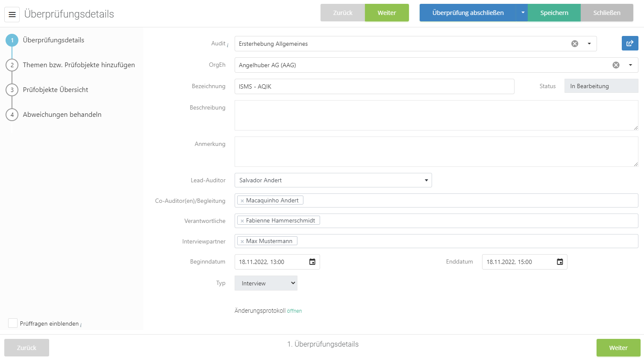The height and width of the screenshot is (359, 644).
Task: Open the Typ dropdown showing Interview
Action: click(x=266, y=283)
